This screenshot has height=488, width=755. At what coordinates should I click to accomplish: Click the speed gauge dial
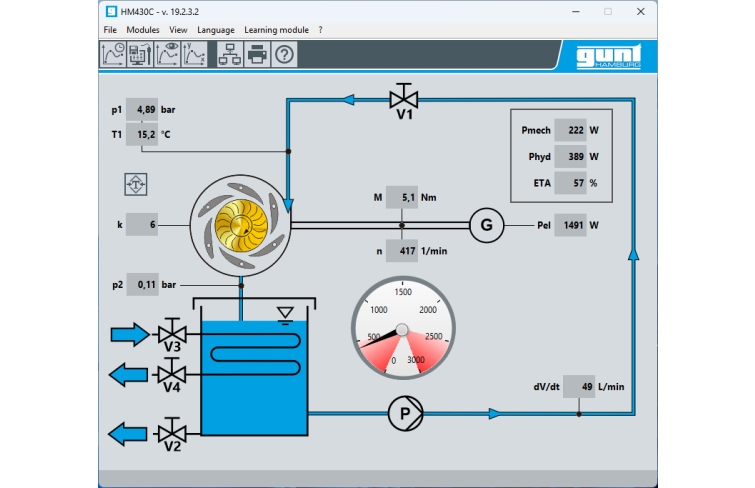point(403,328)
